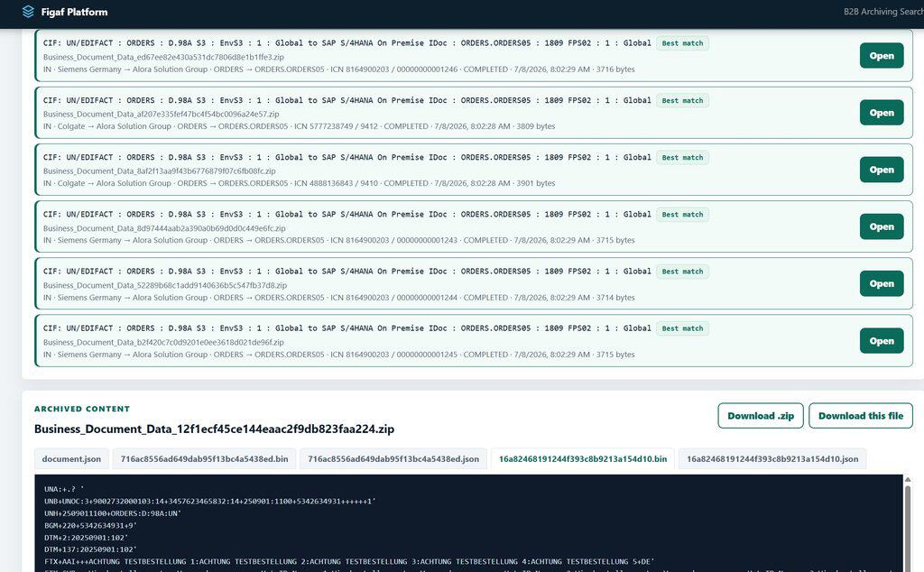Click Best match badge on b2f420c7 result
The image size is (924, 572).
(x=682, y=328)
